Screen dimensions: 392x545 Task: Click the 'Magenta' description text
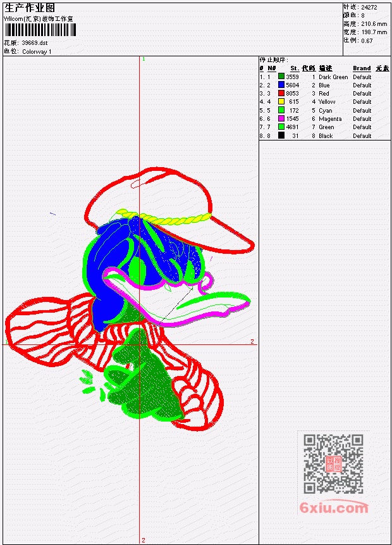point(330,119)
